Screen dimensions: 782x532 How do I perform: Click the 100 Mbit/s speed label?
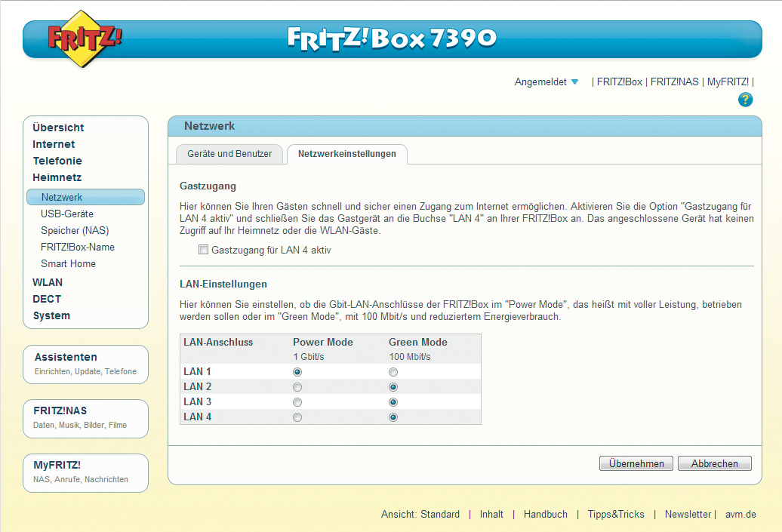[x=409, y=357]
